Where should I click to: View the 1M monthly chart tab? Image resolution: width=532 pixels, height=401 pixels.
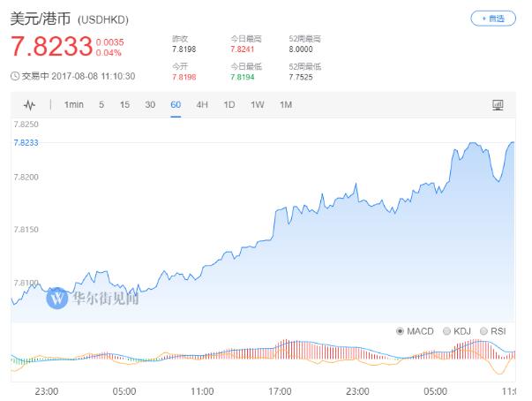tap(285, 105)
